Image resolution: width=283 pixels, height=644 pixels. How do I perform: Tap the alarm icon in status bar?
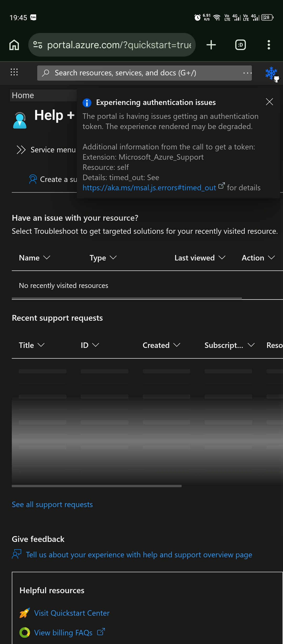[198, 18]
